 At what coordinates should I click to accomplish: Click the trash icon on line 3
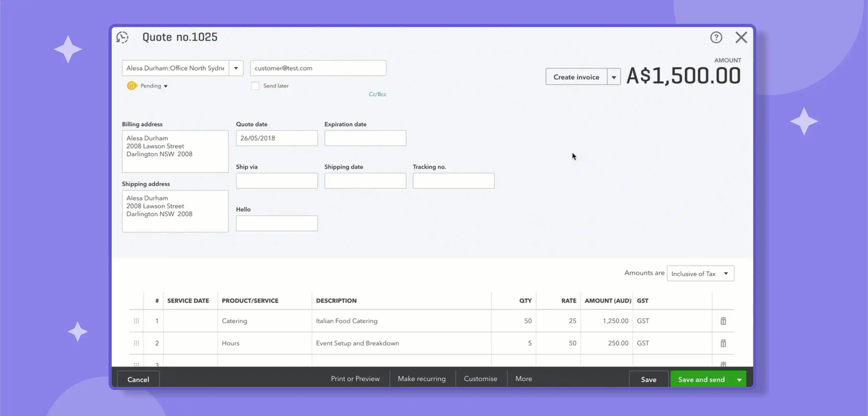723,365
